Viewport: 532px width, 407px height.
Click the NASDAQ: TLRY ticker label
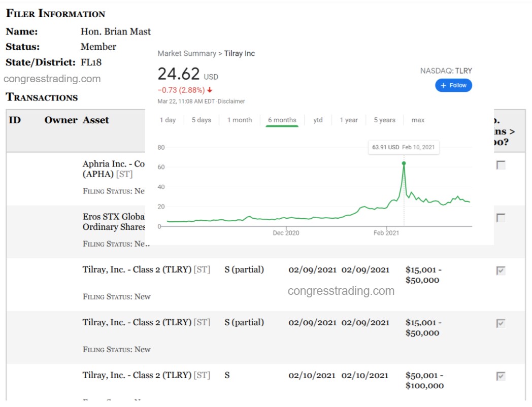click(446, 71)
